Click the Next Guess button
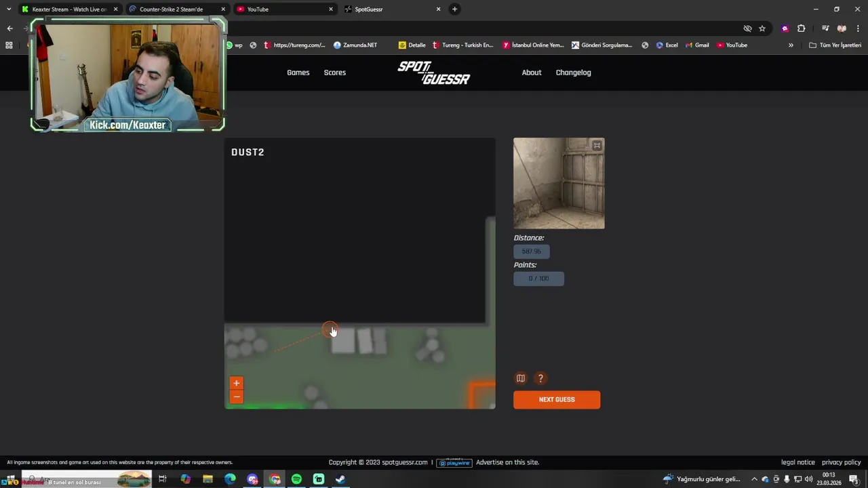The width and height of the screenshot is (868, 488). coord(557,400)
